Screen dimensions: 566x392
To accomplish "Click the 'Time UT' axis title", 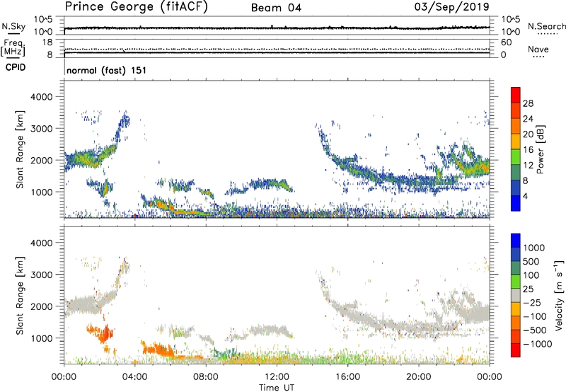I will click(277, 388).
